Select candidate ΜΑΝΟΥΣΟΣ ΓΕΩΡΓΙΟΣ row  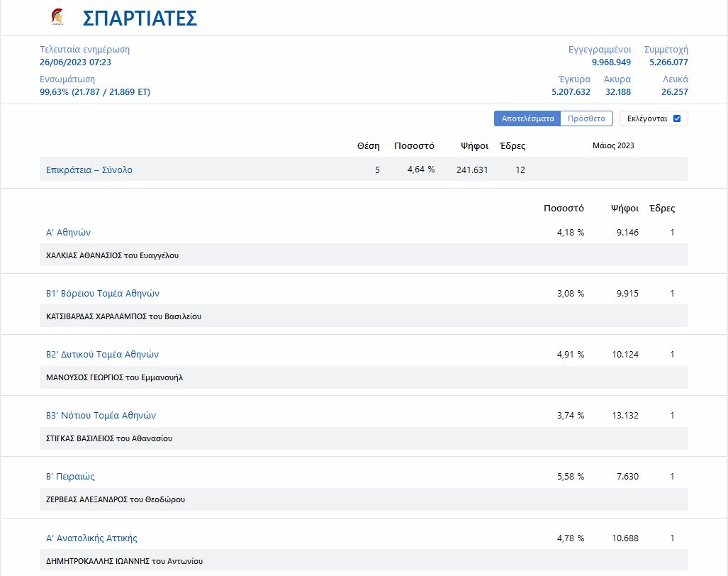tap(114, 377)
